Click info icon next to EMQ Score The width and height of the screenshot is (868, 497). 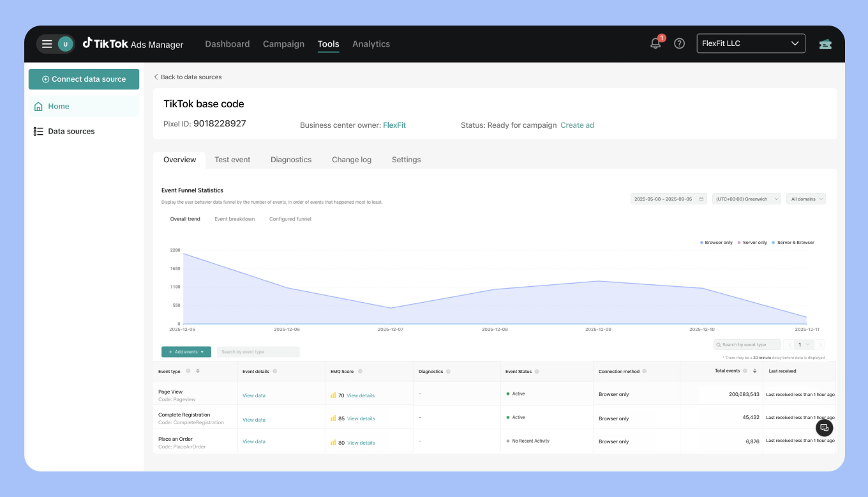click(x=360, y=371)
